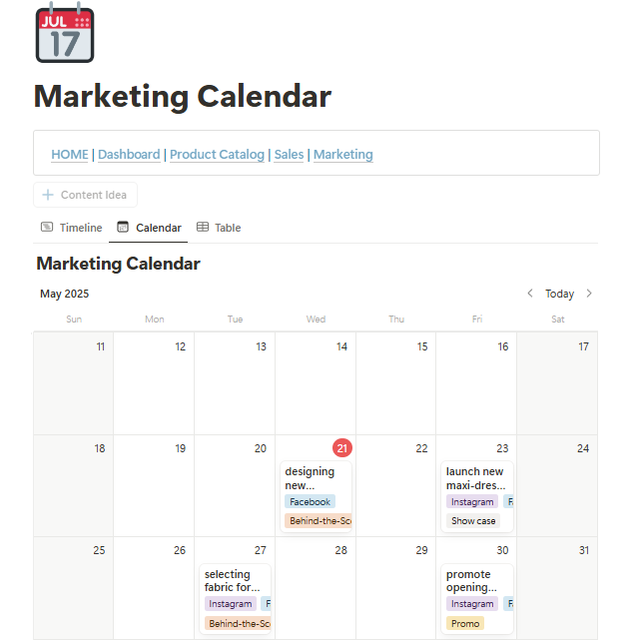The width and height of the screenshot is (644, 644).
Task: Click the Timeline view icon
Action: point(47,228)
